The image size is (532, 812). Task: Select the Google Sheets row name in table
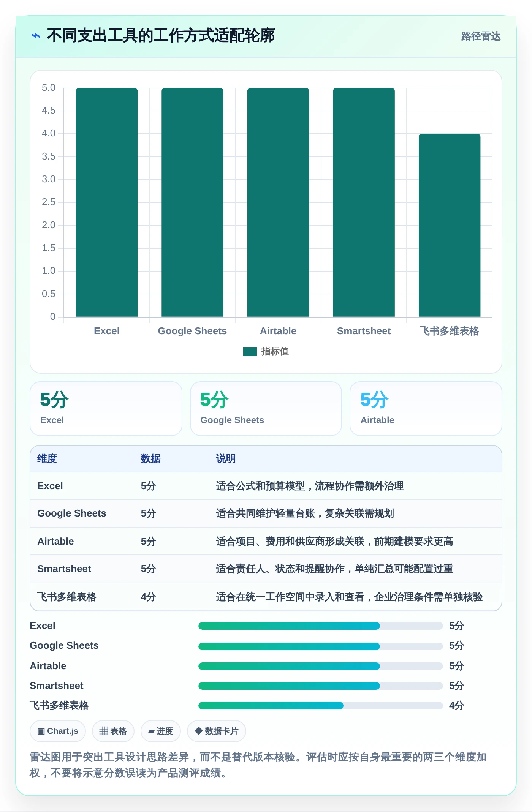pyautogui.click(x=72, y=513)
